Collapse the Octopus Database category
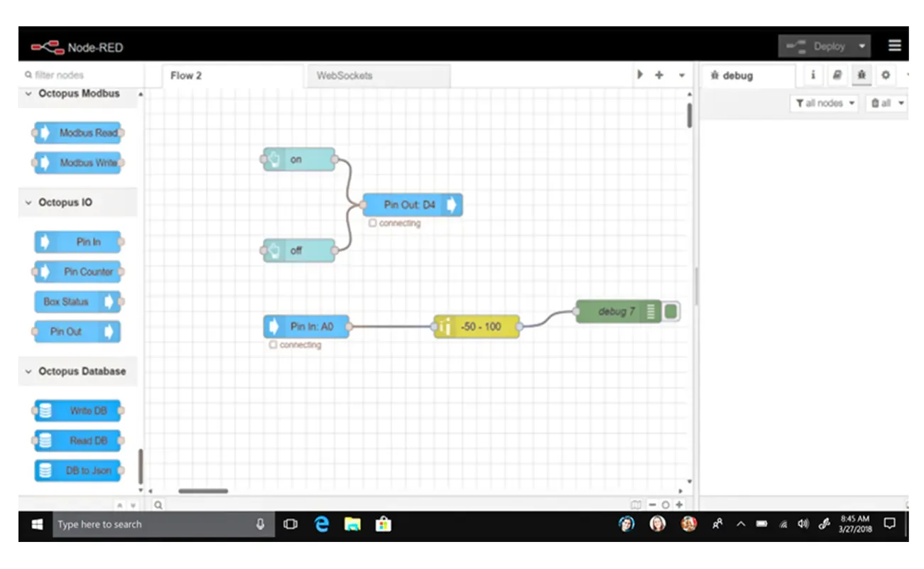This screenshot has height=569, width=924. [x=29, y=372]
